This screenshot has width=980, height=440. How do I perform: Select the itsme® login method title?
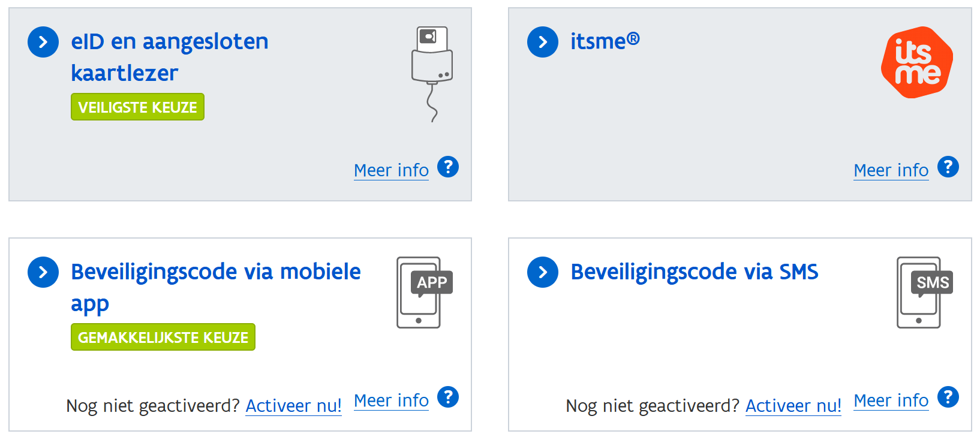605,41
